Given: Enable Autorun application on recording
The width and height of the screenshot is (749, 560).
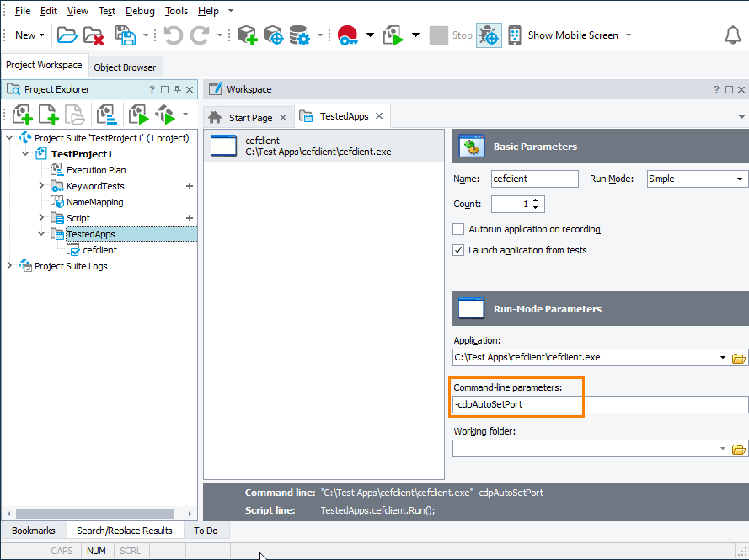Looking at the screenshot, I should pos(458,229).
